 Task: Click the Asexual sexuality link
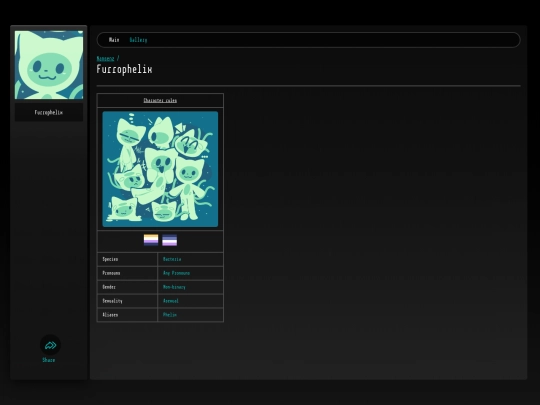[x=170, y=301]
